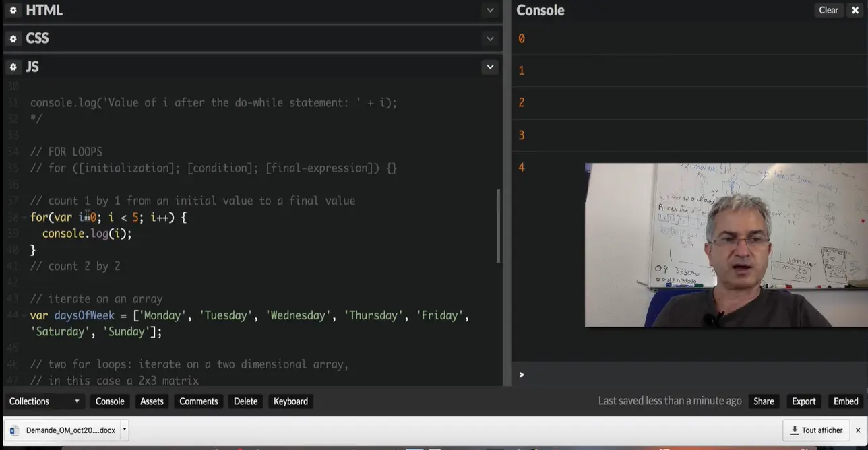Click the 'var daysOfWeek' code line
This screenshot has width=868, height=450.
coord(249,316)
